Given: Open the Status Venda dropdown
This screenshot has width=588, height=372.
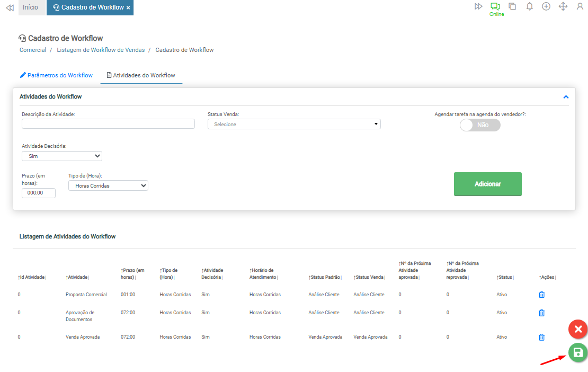Looking at the screenshot, I should pos(294,124).
